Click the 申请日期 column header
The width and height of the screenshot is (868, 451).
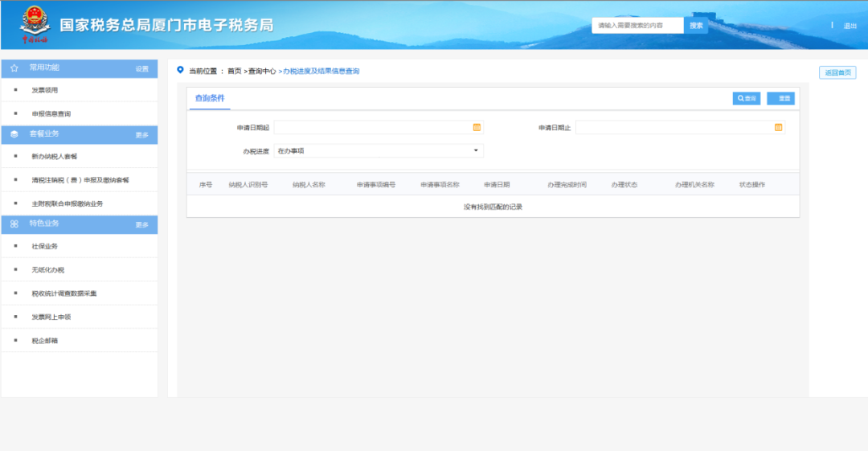click(x=497, y=185)
